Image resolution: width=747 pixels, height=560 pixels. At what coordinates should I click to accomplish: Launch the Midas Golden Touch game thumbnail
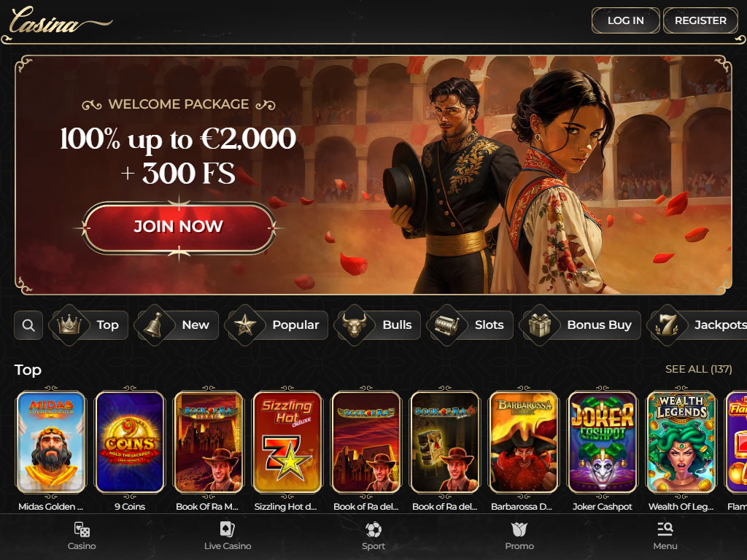pyautogui.click(x=51, y=442)
